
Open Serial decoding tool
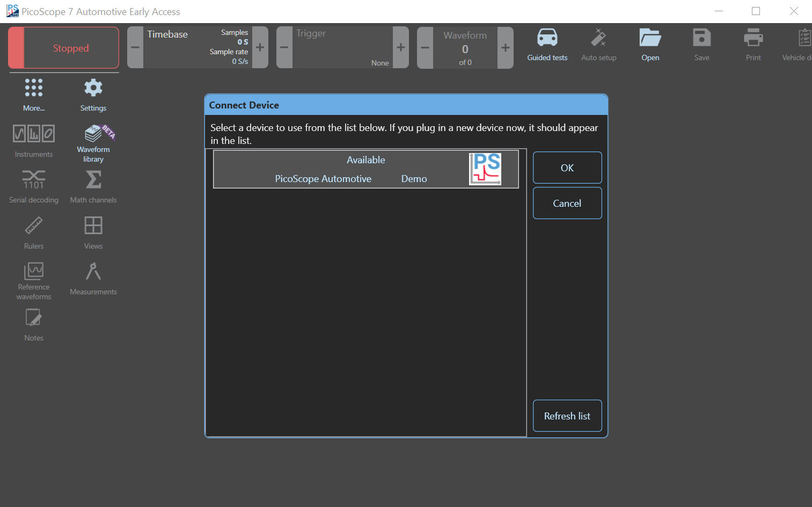click(34, 186)
